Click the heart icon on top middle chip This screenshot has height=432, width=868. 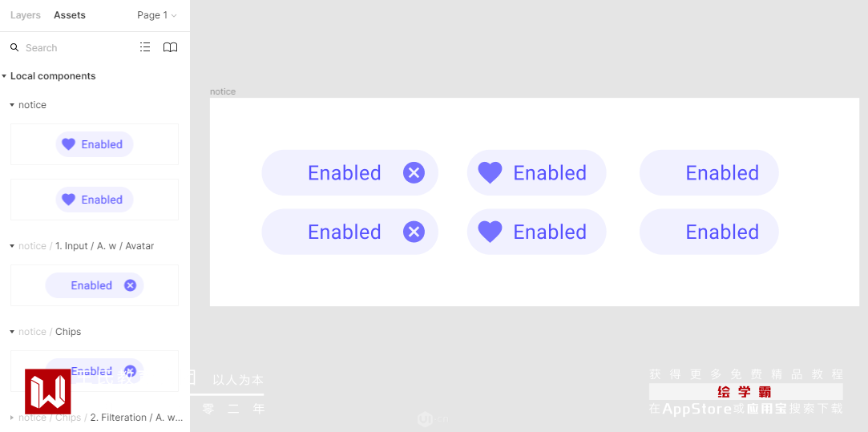(x=490, y=172)
